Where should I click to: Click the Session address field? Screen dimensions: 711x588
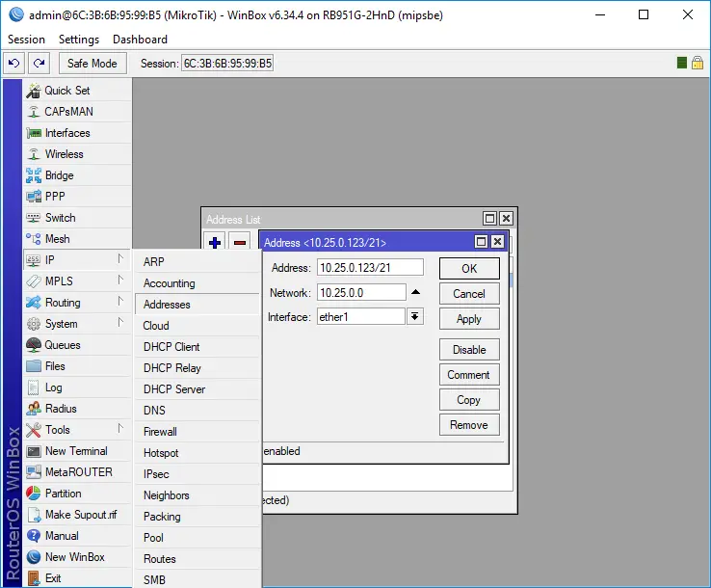(x=227, y=63)
